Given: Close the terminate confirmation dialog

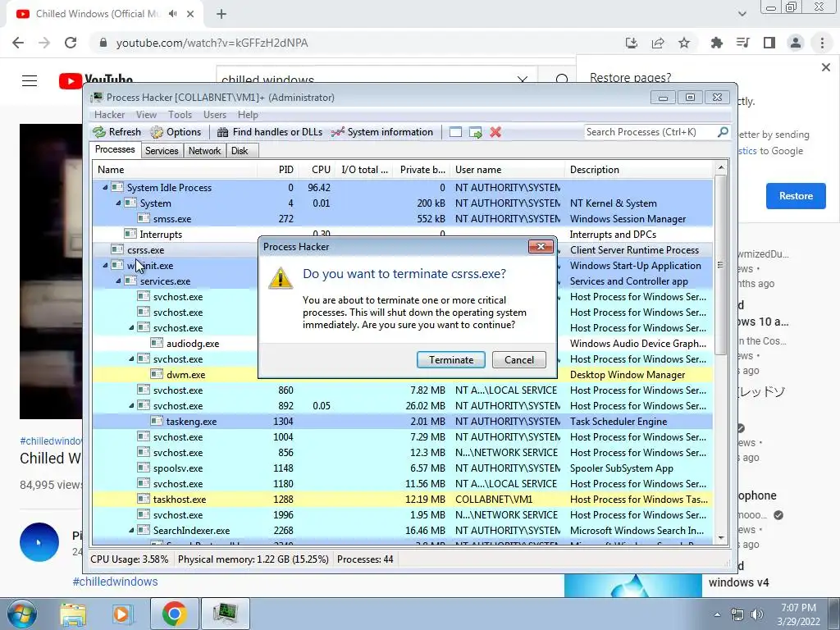Looking at the screenshot, I should [x=541, y=246].
